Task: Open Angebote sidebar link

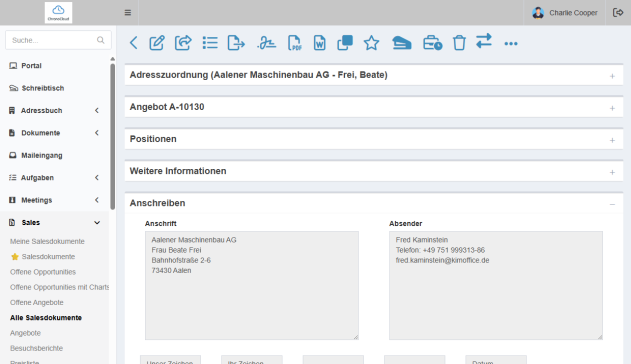Action: pyautogui.click(x=25, y=333)
